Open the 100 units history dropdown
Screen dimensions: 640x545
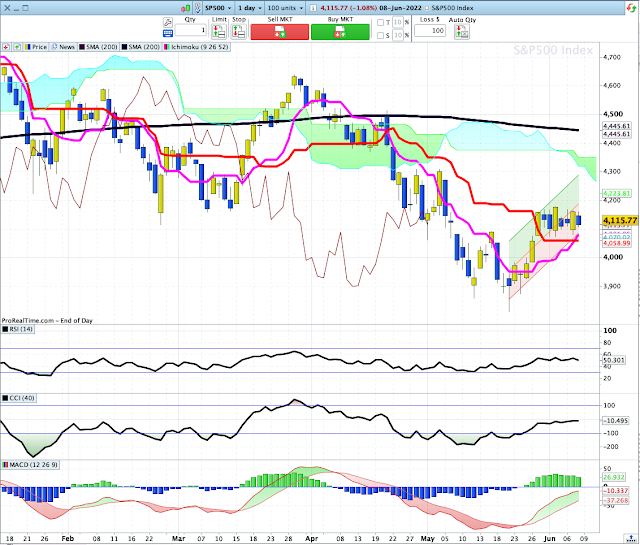(285, 8)
